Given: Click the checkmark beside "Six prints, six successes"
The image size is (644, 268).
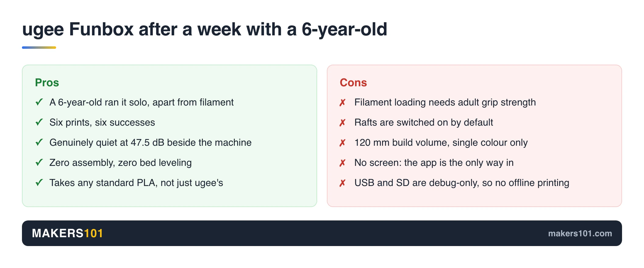Looking at the screenshot, I should click(x=39, y=122).
